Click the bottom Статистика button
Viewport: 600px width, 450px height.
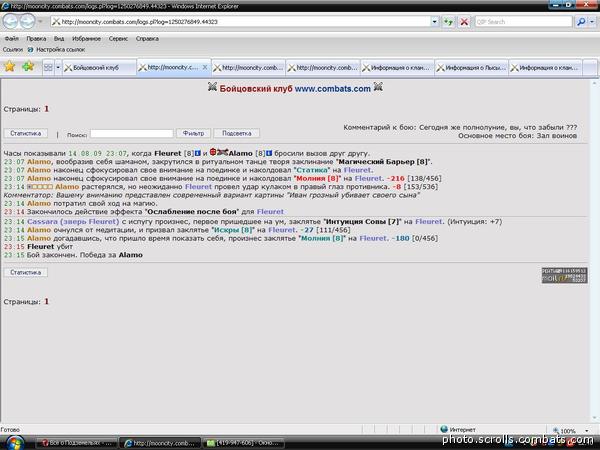click(x=26, y=272)
